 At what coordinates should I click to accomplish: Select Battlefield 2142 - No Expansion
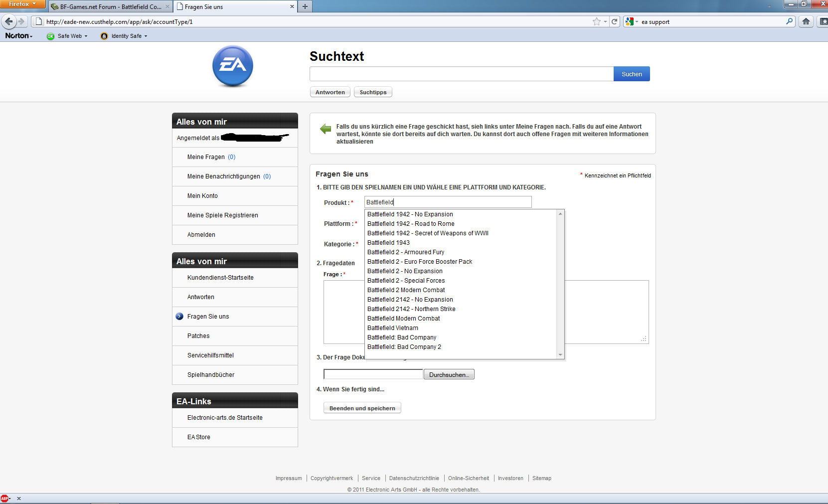coord(410,300)
